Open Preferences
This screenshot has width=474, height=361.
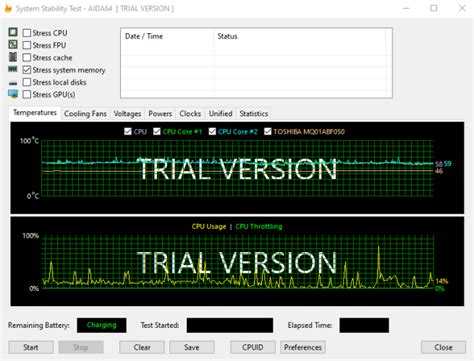pos(303,347)
